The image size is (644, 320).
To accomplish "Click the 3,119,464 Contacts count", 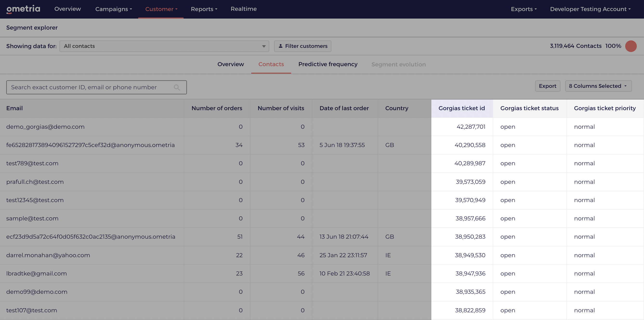I will [x=576, y=46].
